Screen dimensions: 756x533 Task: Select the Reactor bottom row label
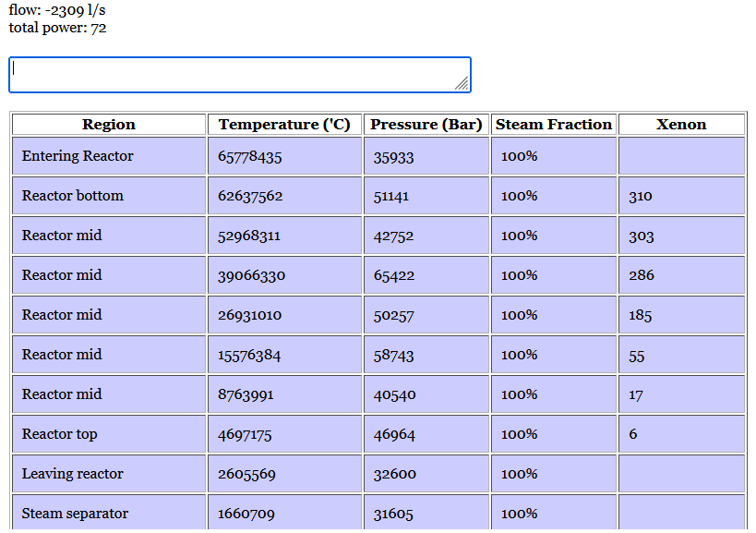(73, 195)
